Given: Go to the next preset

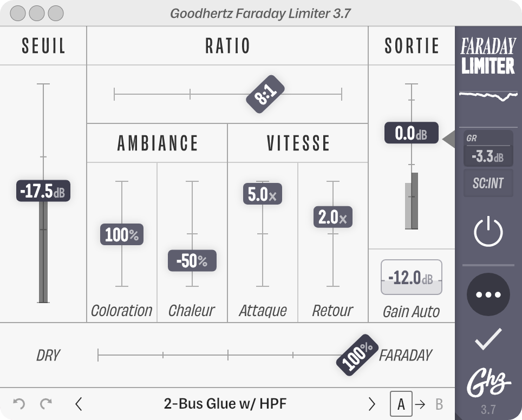Looking at the screenshot, I should pyautogui.click(x=372, y=404).
